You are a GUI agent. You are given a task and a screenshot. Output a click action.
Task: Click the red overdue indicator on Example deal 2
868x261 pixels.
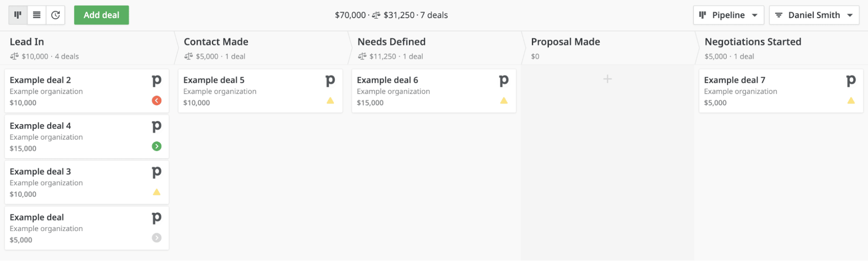[156, 100]
